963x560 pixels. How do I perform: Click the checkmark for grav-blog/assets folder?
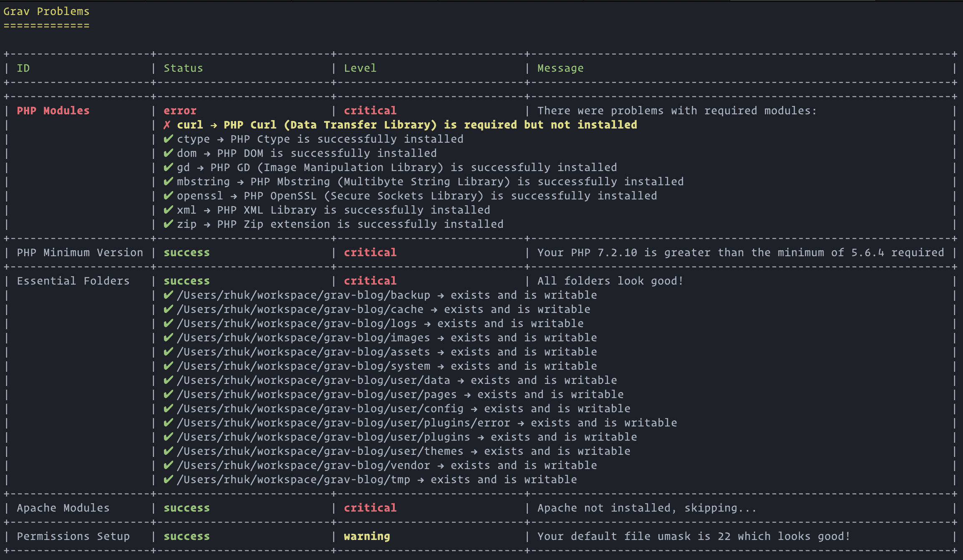tap(168, 352)
